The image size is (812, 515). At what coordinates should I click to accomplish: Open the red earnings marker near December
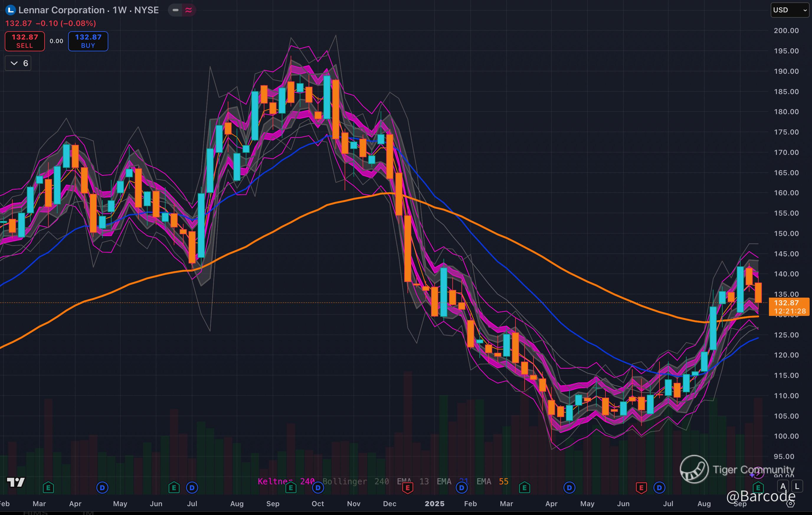point(408,487)
